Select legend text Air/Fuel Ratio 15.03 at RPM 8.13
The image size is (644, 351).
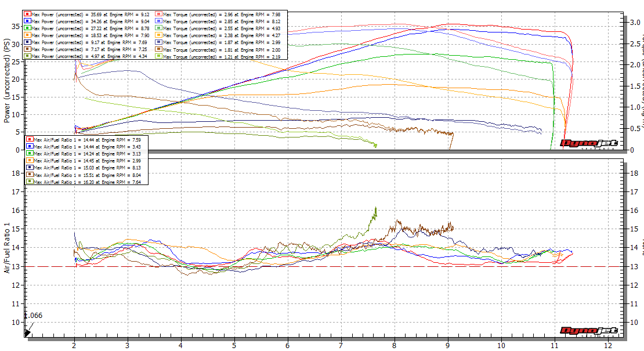pos(88,168)
